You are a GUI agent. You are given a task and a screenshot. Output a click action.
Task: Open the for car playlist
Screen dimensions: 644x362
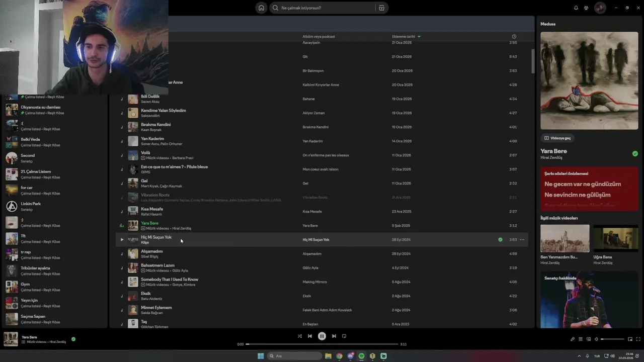(x=54, y=190)
